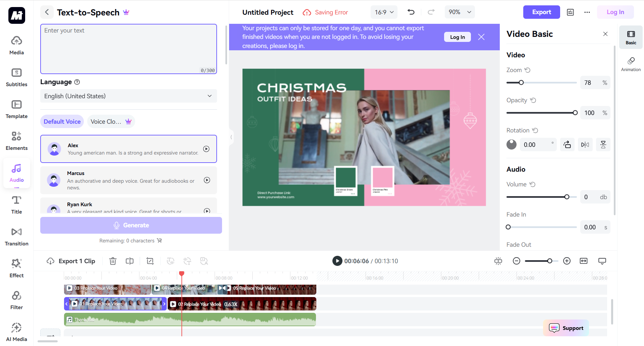
Task: Select the Subtitles tool
Action: click(x=16, y=76)
